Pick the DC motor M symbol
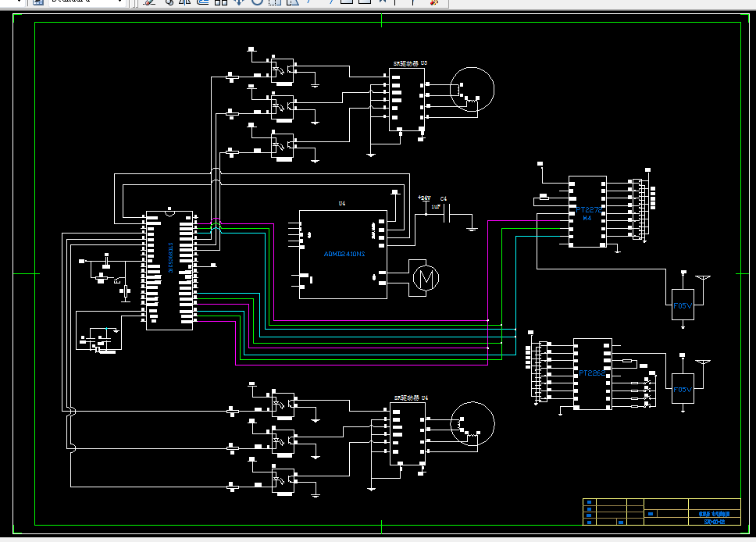756x542 pixels. tap(426, 278)
